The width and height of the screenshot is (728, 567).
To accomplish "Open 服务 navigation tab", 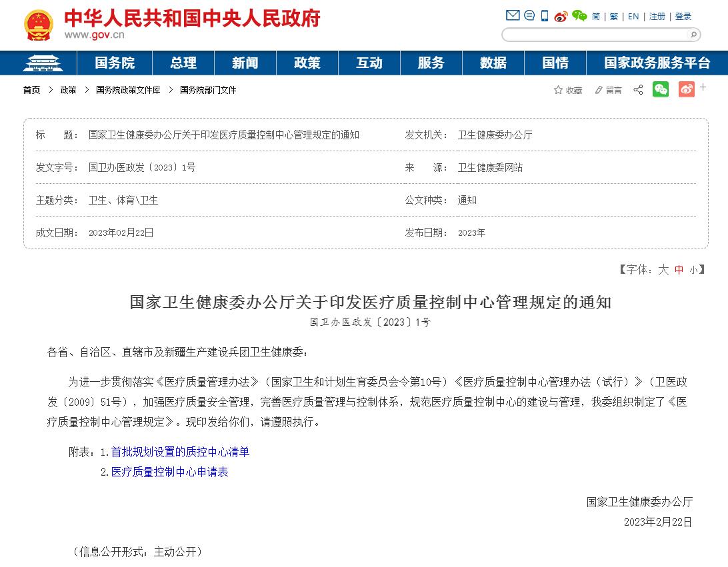I will pos(431,63).
